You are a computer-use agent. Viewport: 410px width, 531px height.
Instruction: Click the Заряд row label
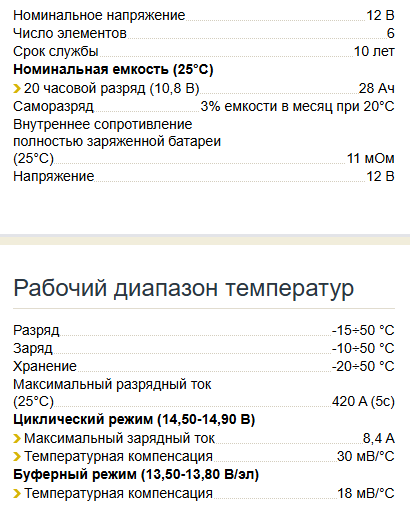click(33, 348)
